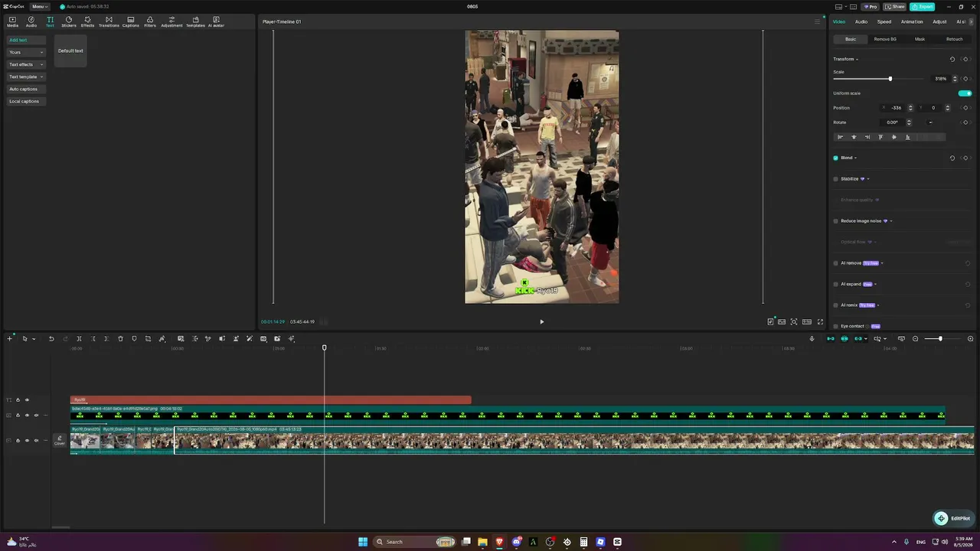
Task: Open the Filters panel
Action: click(150, 21)
